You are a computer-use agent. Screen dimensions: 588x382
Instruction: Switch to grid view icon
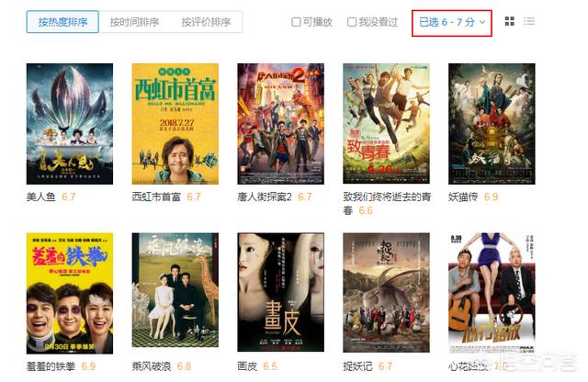[x=509, y=21]
